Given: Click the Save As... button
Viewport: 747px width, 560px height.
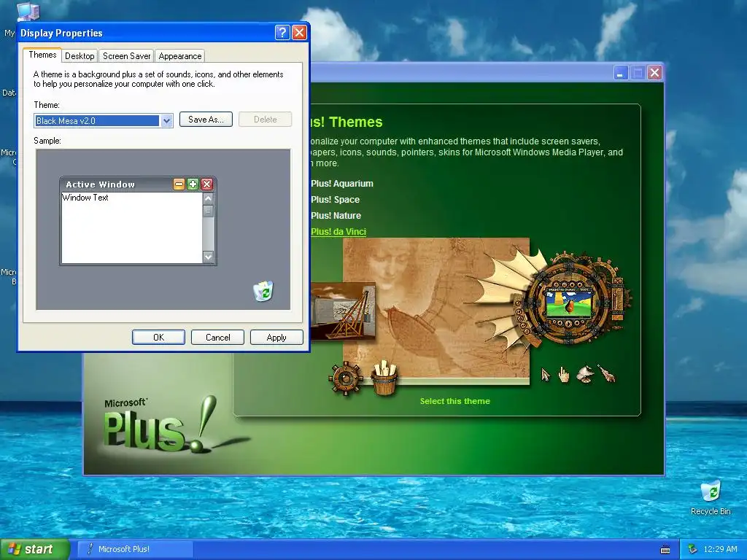Looking at the screenshot, I should pos(206,120).
